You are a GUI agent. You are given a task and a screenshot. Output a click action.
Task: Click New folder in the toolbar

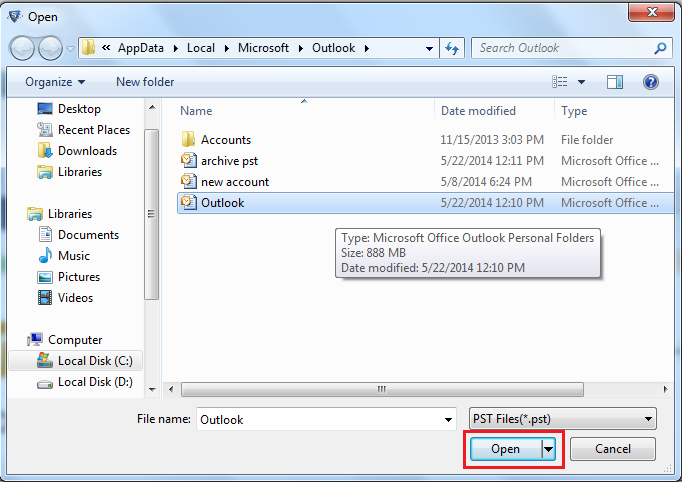(145, 82)
